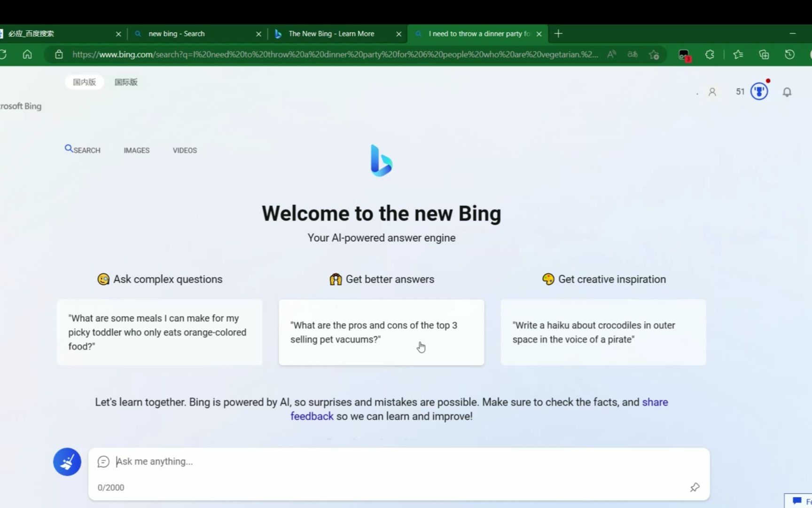The width and height of the screenshot is (812, 508).
Task: Click the pet vacuums pros and cons card
Action: tap(381, 332)
